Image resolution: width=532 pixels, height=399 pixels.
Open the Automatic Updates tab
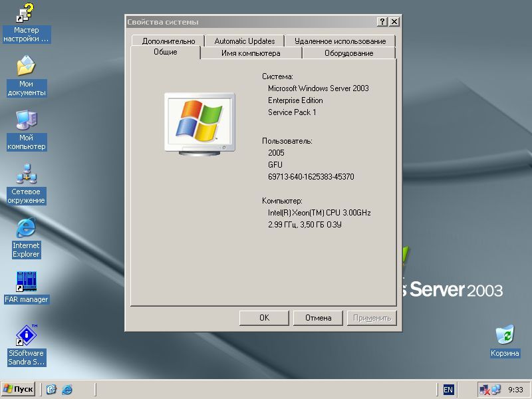(x=245, y=41)
